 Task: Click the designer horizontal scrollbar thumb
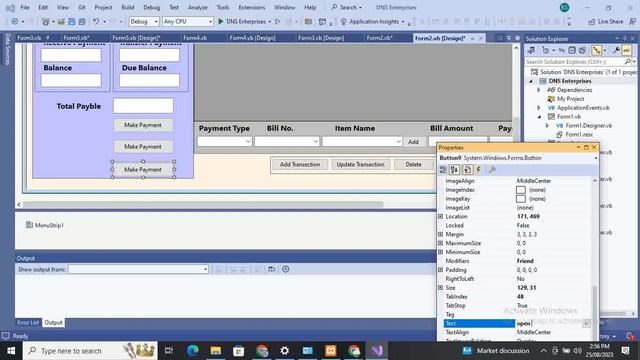pos(203,204)
